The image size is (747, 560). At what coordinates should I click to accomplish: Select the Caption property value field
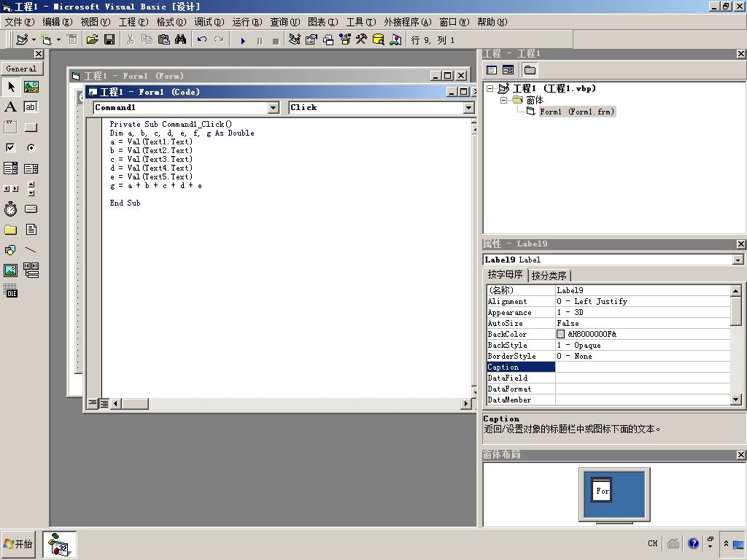642,367
